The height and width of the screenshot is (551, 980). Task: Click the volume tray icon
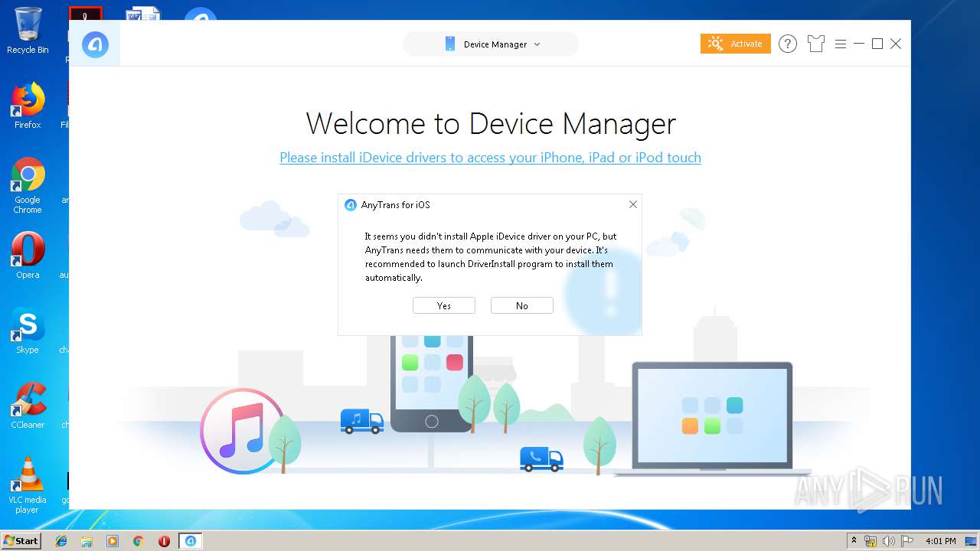click(x=888, y=541)
